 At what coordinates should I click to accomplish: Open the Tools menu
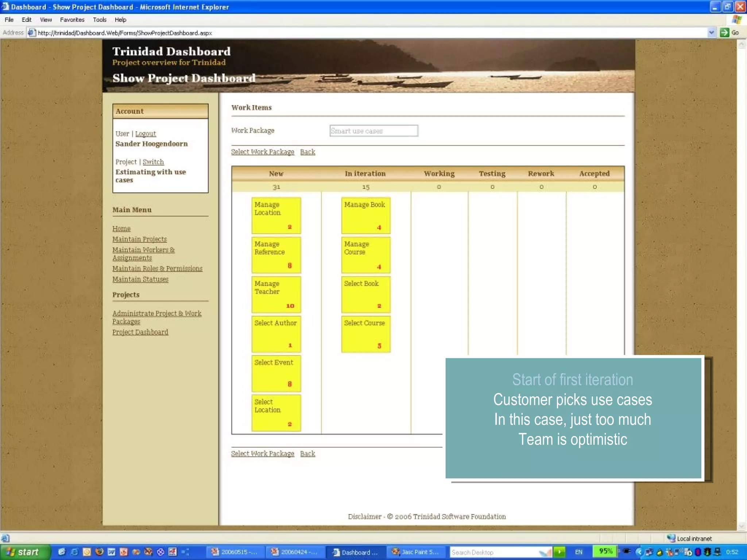[x=99, y=20]
